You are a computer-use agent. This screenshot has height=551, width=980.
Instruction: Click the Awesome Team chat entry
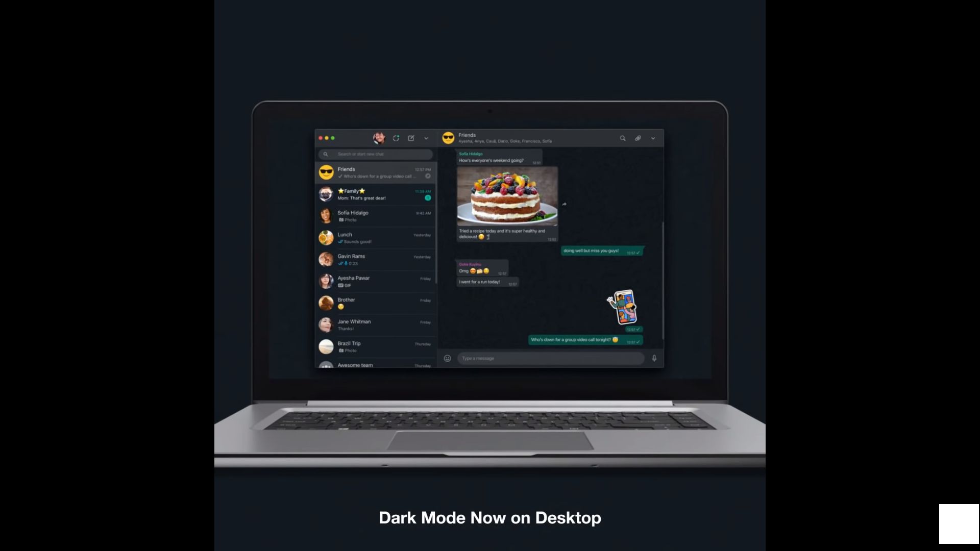pyautogui.click(x=374, y=365)
